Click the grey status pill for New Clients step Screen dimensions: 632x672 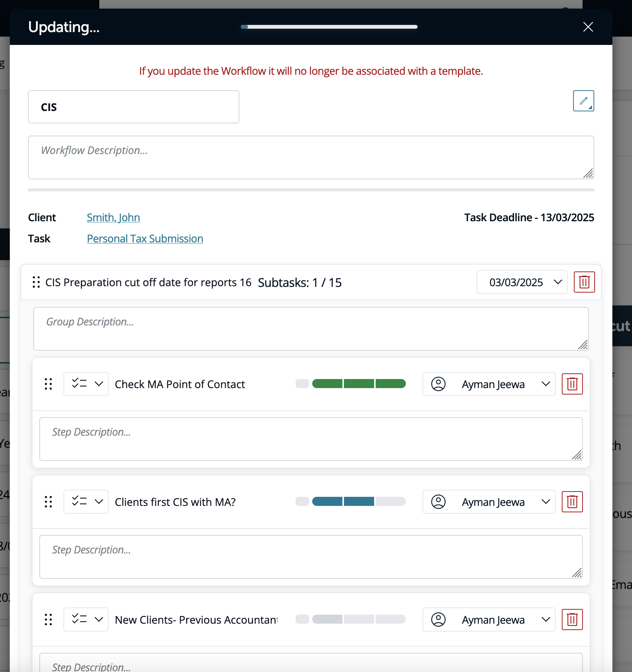[x=302, y=620]
